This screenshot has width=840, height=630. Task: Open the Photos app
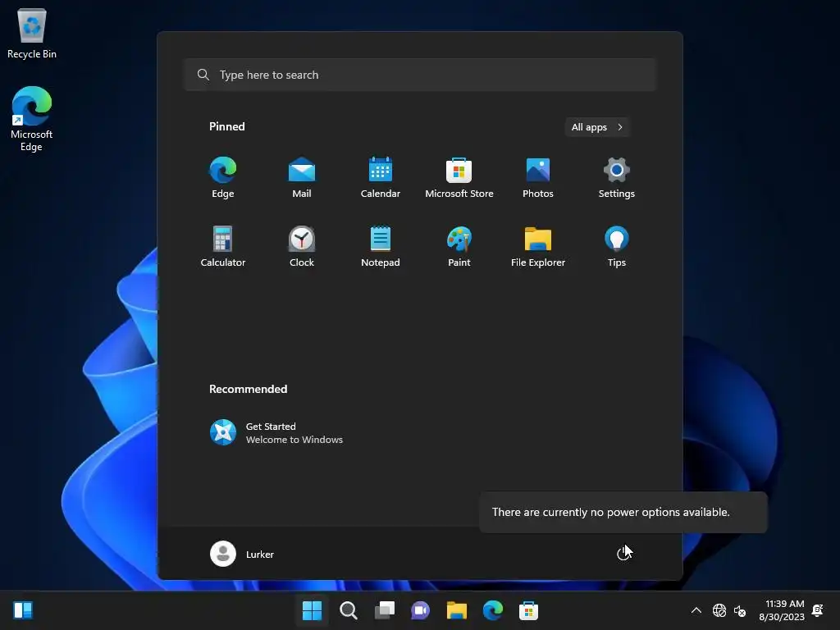click(538, 177)
